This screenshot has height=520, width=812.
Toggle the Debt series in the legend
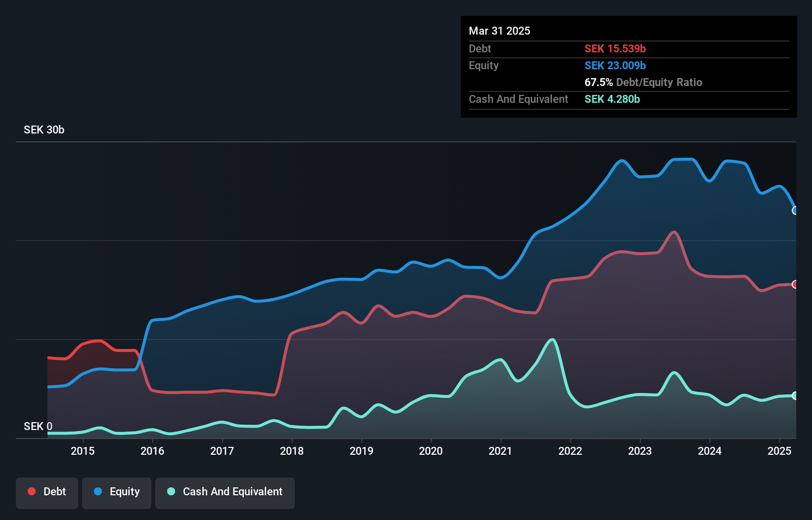(x=47, y=493)
